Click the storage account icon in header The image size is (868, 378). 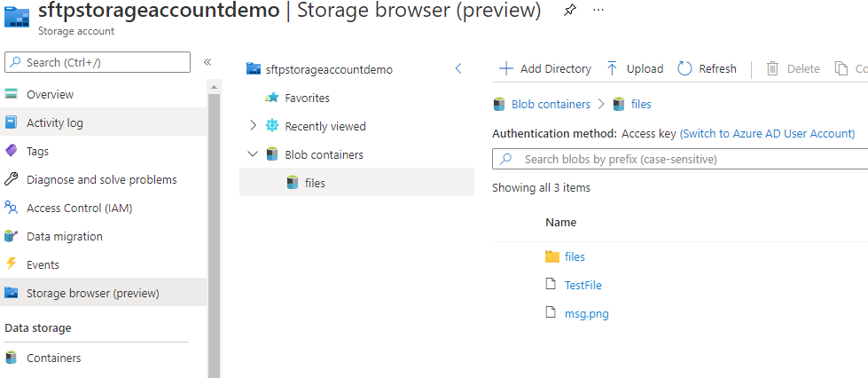17,17
